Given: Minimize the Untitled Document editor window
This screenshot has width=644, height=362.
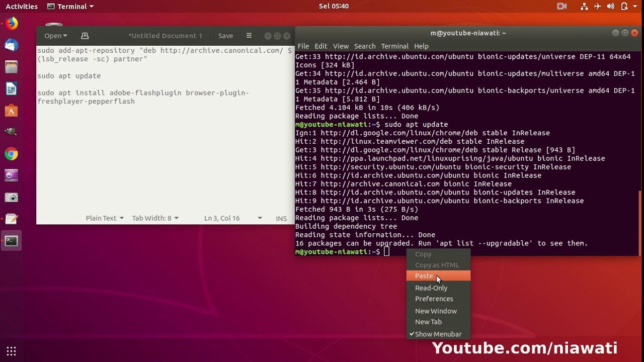Looking at the screenshot, I should pyautogui.click(x=268, y=36).
